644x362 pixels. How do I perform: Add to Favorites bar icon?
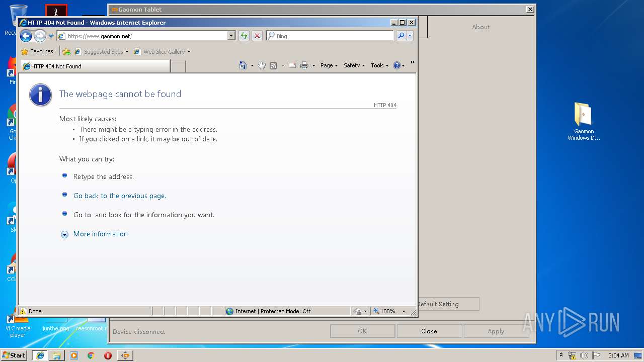pyautogui.click(x=66, y=51)
